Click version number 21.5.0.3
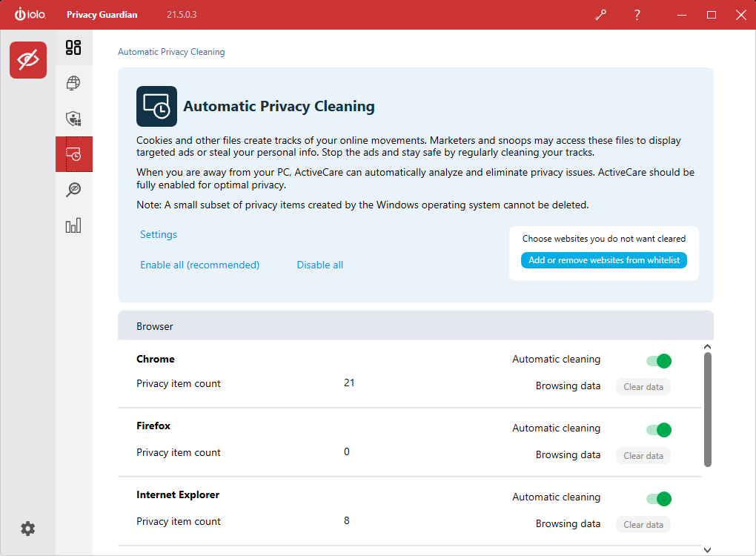The image size is (756, 556). click(x=182, y=15)
